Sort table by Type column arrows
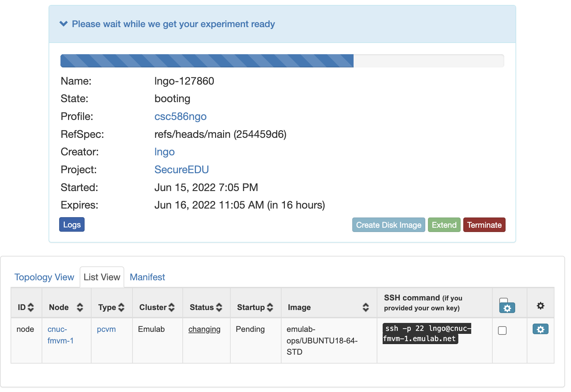Screen dimensions: 571x392 [121, 307]
